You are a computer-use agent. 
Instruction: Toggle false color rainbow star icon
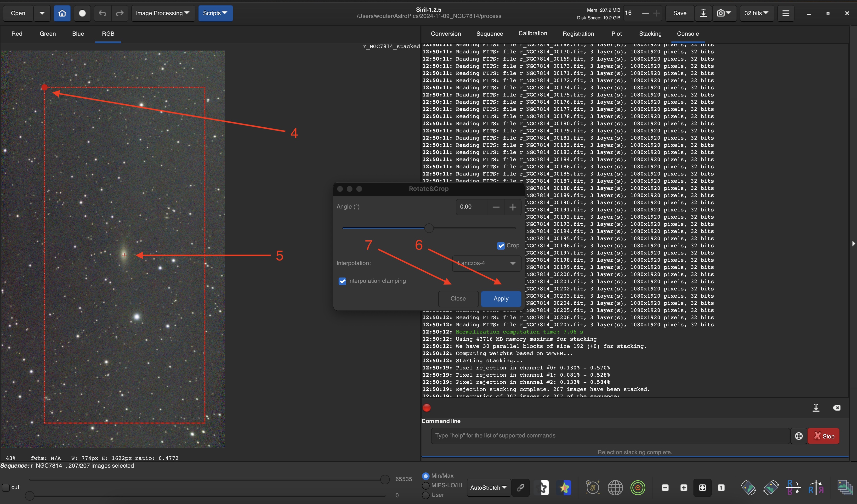coord(565,488)
